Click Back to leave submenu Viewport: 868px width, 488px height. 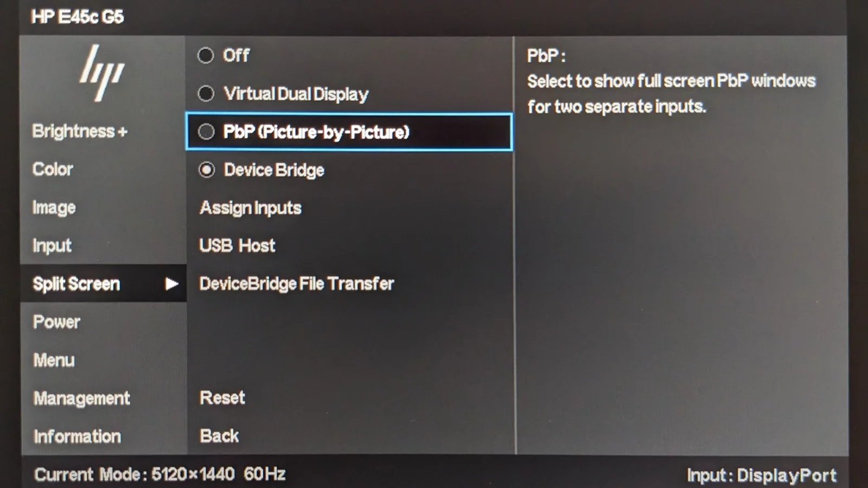click(x=219, y=436)
